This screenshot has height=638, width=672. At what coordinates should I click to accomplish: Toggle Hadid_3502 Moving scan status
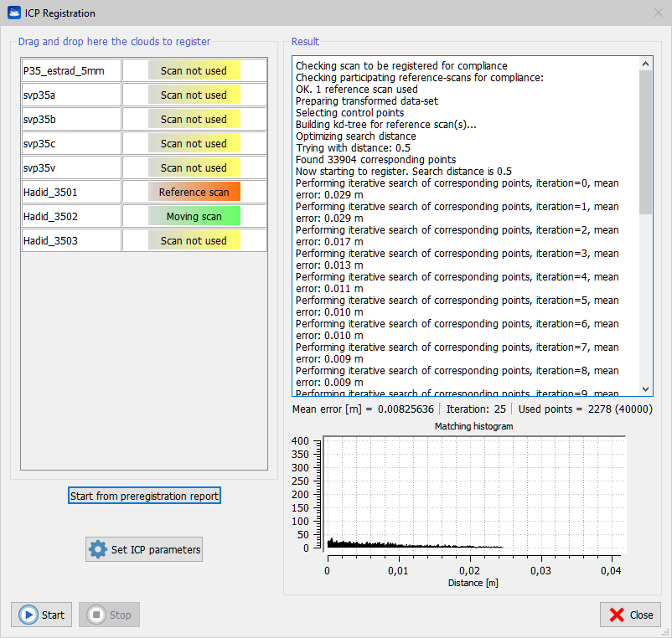point(194,216)
